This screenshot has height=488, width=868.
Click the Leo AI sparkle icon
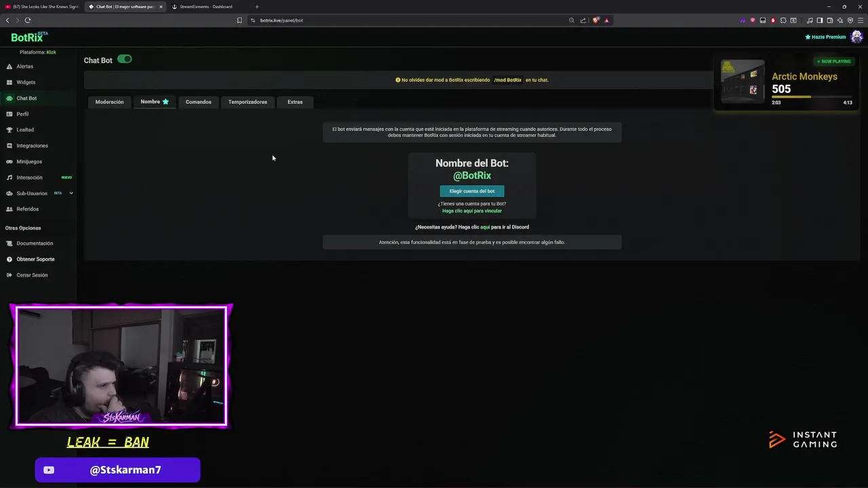coord(840,20)
